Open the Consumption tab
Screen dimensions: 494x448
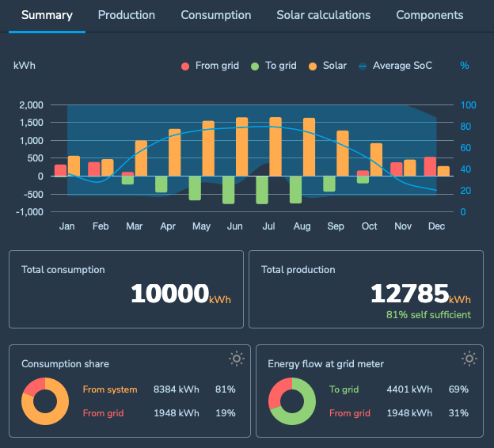[x=215, y=15]
